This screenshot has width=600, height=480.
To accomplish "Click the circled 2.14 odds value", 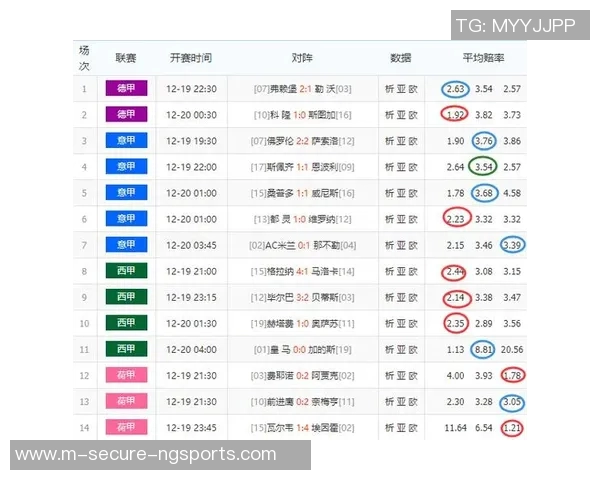I will point(456,298).
